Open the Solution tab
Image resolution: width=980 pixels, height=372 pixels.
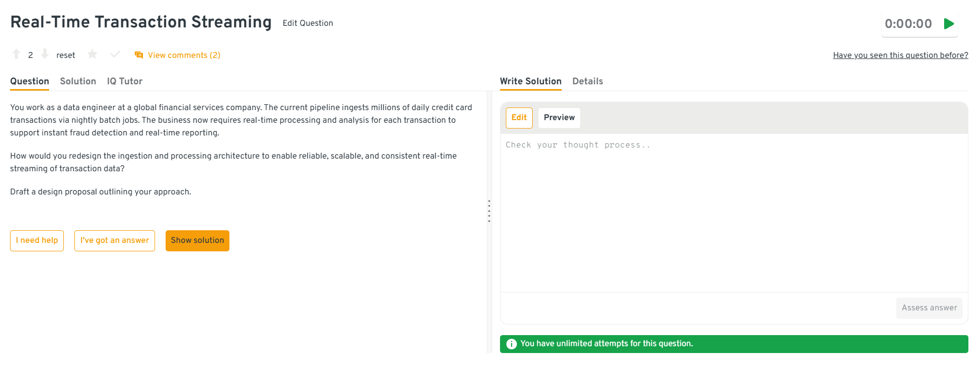(x=78, y=81)
